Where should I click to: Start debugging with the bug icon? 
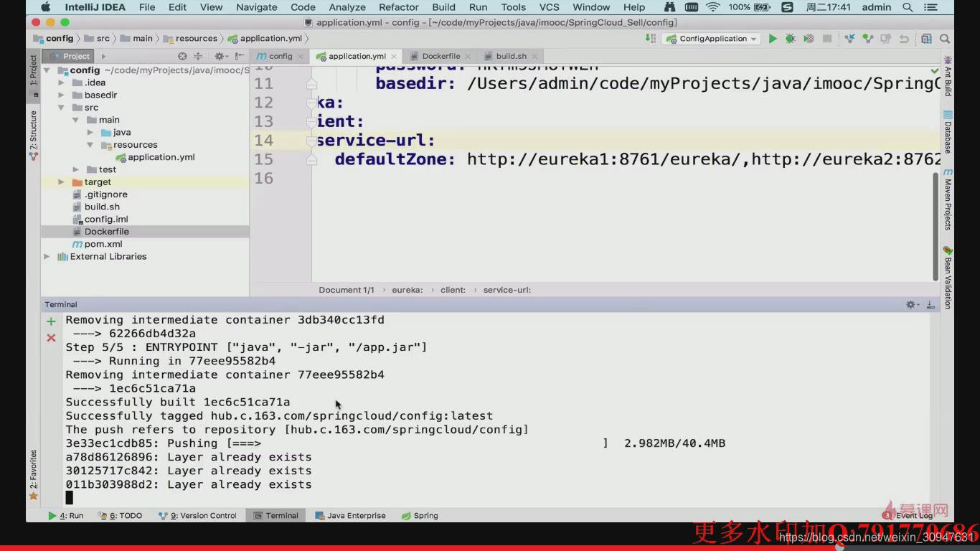(x=791, y=39)
